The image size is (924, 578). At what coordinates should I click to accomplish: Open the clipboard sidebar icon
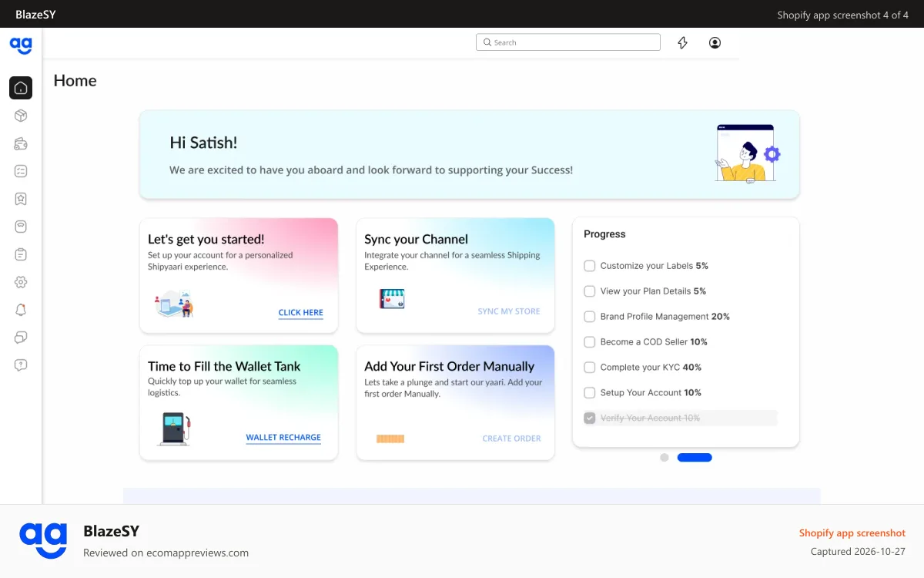[x=21, y=254]
